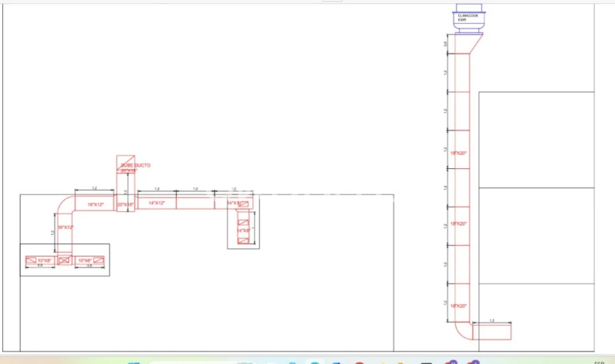This screenshot has width=615, height=364.
Task: Click the 14"X12" duct size label
Action: [x=157, y=203]
